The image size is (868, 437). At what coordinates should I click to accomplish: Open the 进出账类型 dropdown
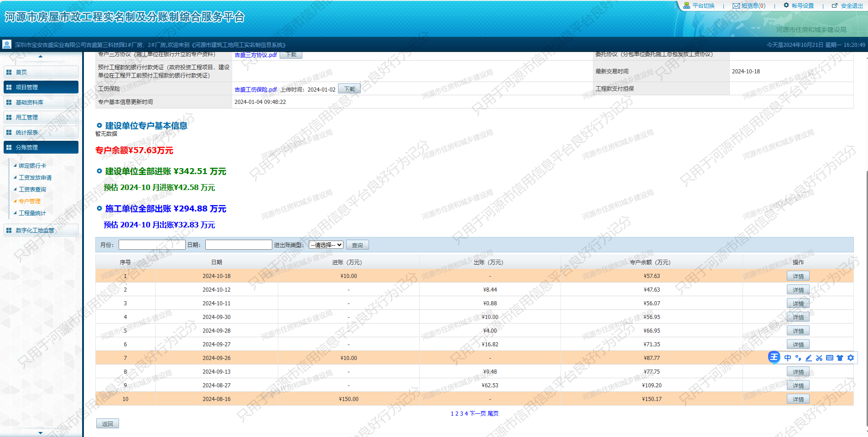point(326,245)
